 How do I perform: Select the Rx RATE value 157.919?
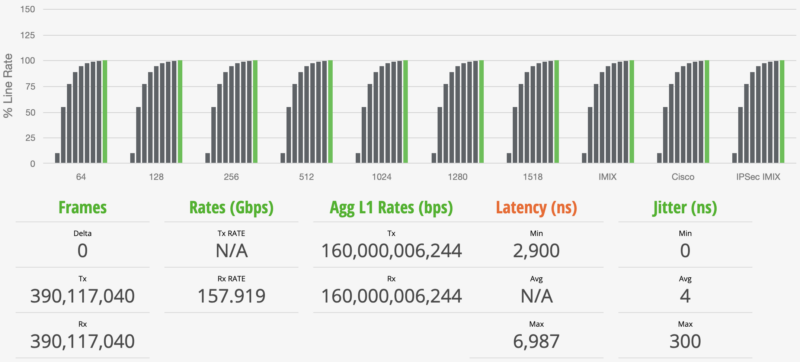(x=232, y=296)
